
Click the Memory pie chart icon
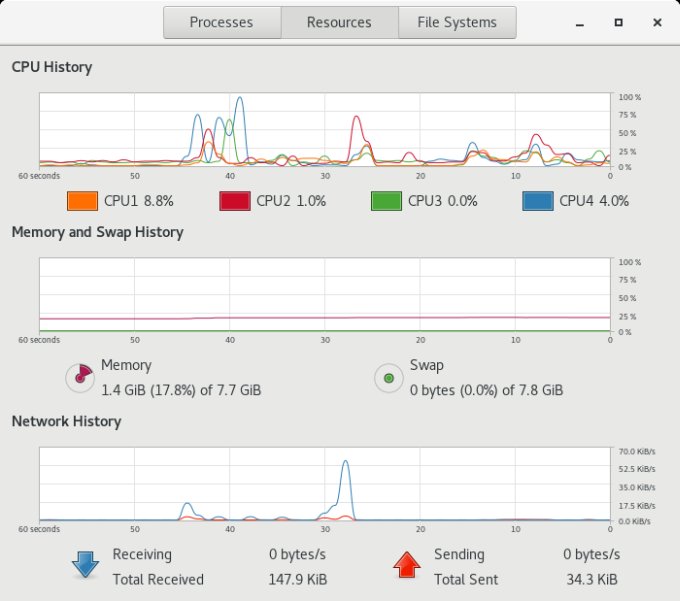(79, 377)
